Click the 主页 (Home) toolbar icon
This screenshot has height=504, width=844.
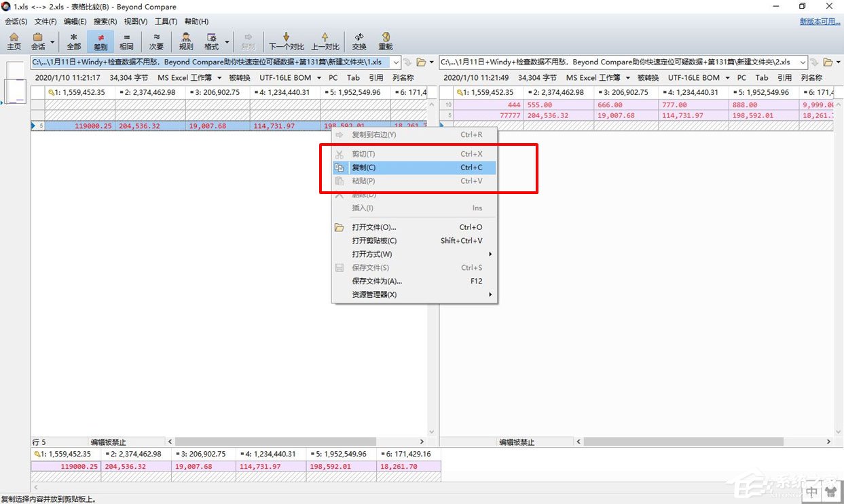[x=14, y=41]
